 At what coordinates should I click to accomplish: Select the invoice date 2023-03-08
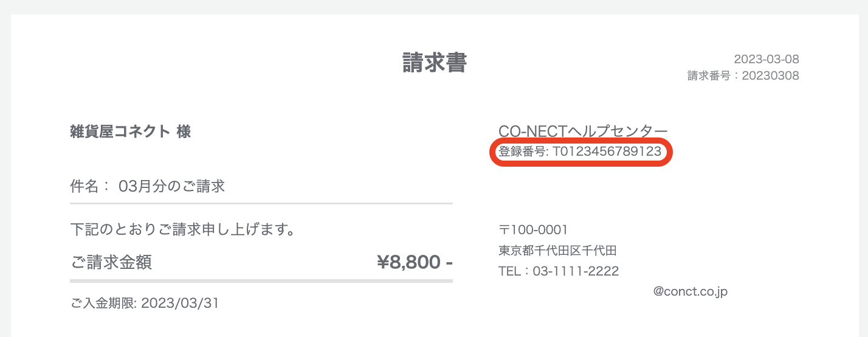tap(766, 59)
